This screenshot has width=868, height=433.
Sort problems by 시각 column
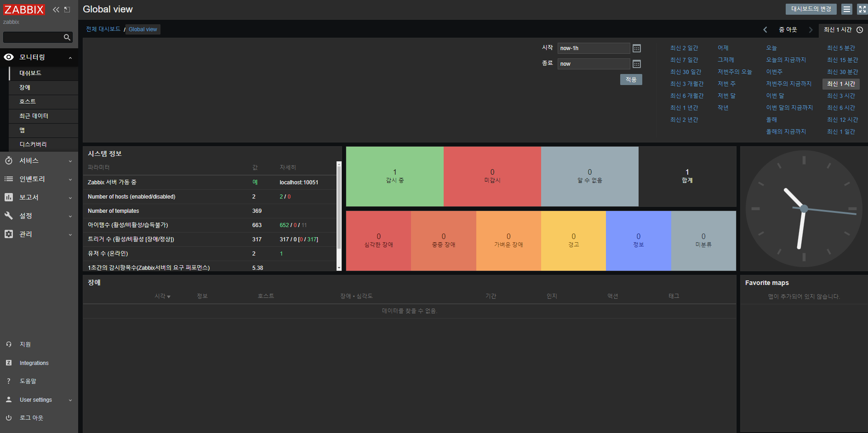(x=162, y=296)
